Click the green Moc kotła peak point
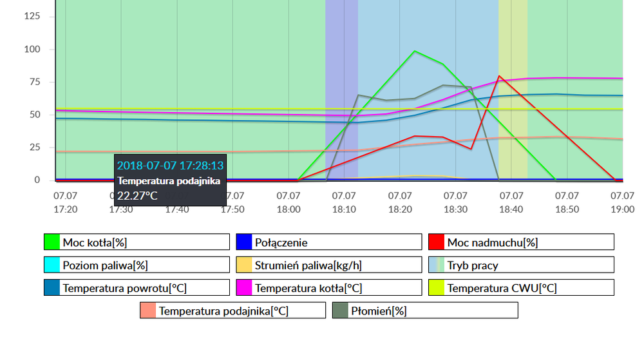 tap(414, 51)
